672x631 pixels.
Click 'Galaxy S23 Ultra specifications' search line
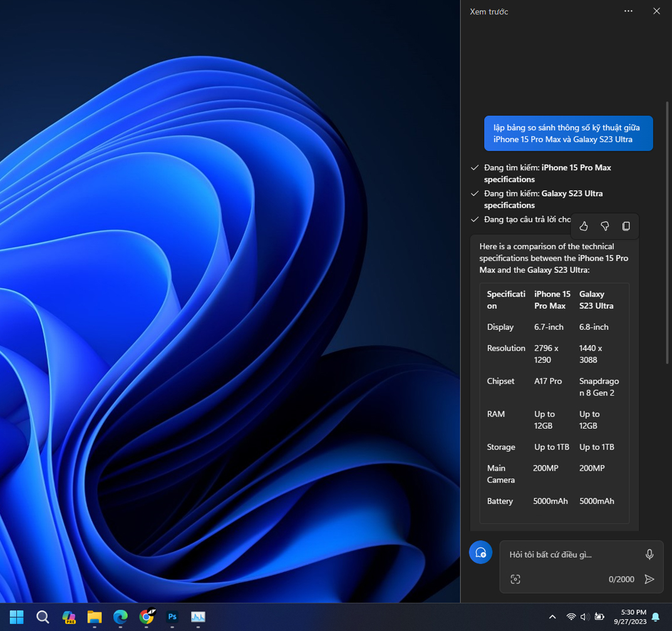544,199
